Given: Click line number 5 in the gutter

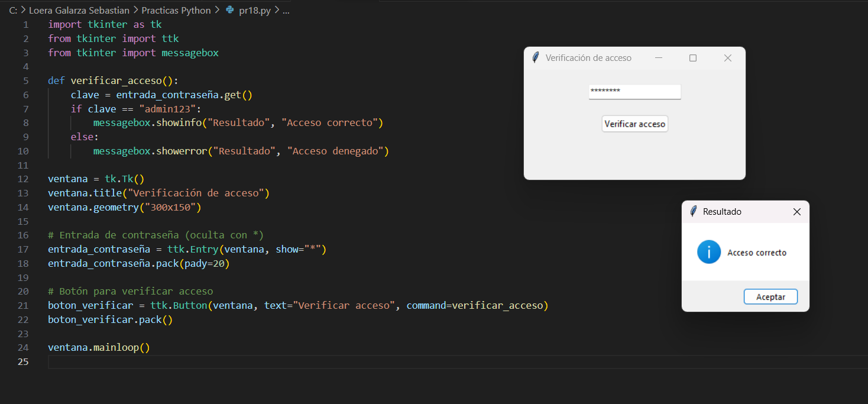Looking at the screenshot, I should point(25,81).
